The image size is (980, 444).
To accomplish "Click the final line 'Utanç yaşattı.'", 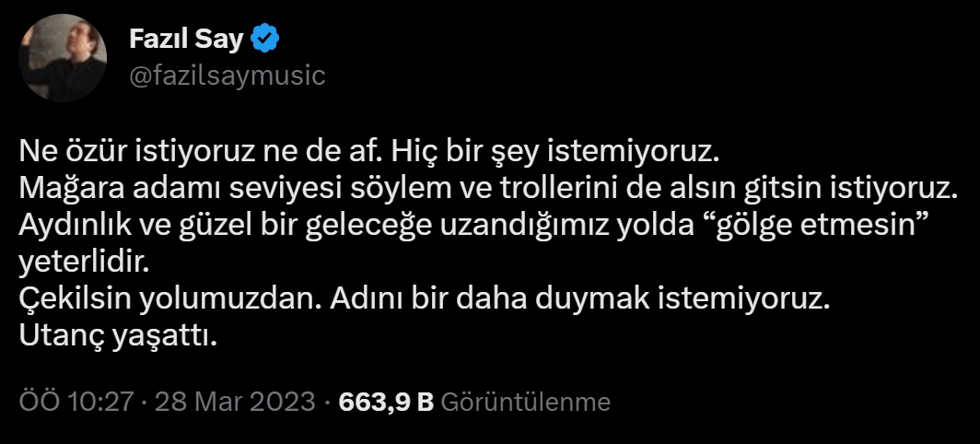I will tap(118, 336).
